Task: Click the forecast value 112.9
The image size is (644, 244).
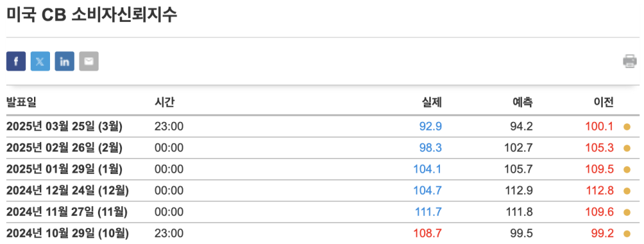Action: click(519, 191)
